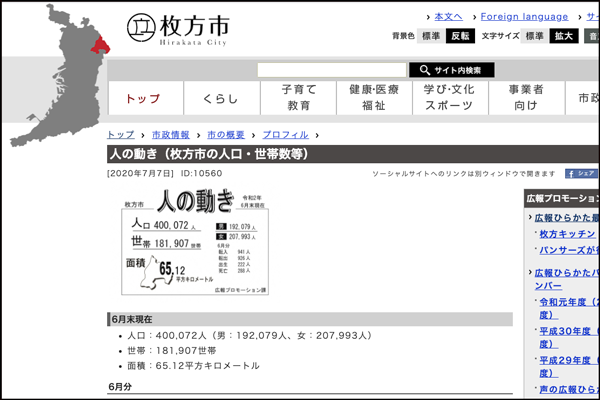Set background color to 標準
Screen dimensions: 600x400
(431, 36)
